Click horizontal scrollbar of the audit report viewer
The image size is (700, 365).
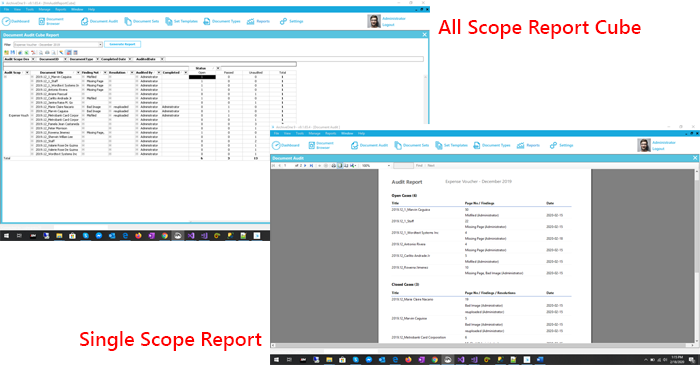tap(483, 345)
